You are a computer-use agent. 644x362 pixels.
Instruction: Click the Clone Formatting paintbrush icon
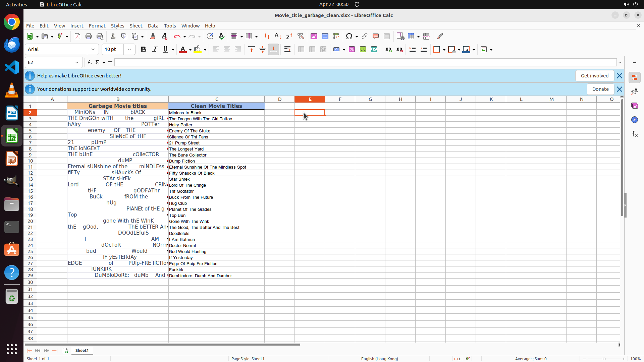pos(153,36)
